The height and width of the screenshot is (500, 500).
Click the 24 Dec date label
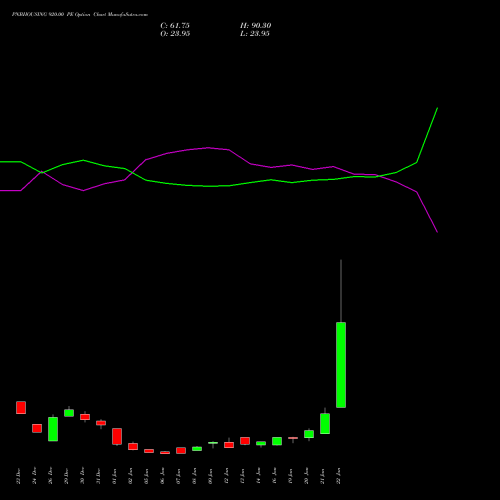pos(34,476)
